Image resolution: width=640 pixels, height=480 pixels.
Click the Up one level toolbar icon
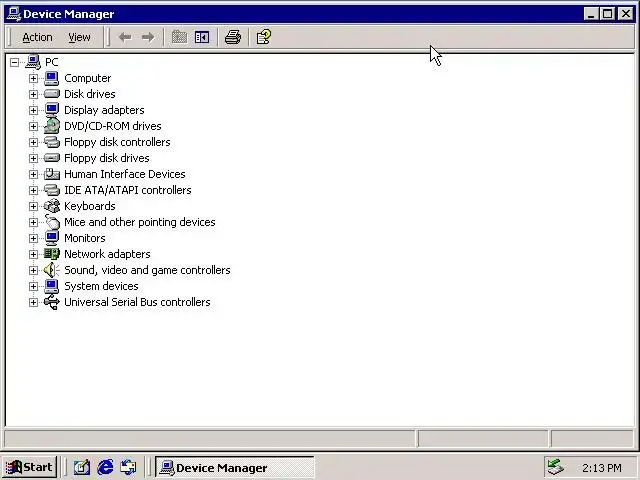(x=179, y=37)
